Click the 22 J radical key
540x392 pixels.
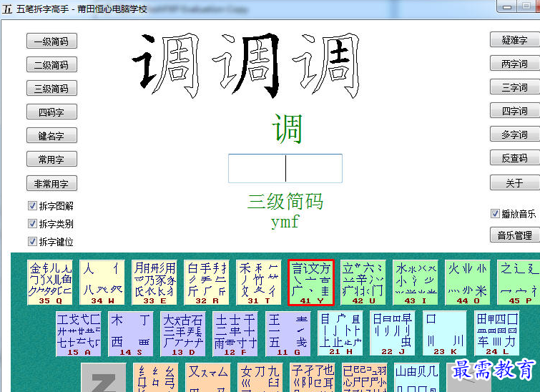tap(393, 334)
